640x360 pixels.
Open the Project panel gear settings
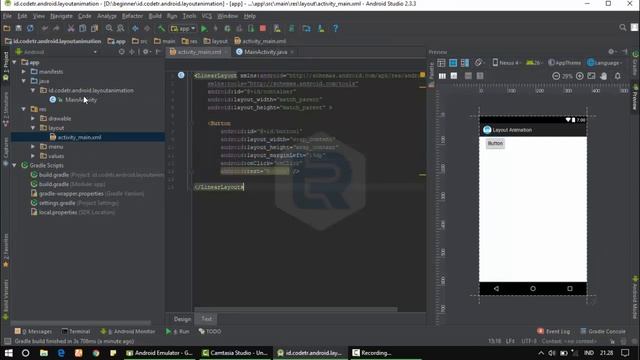[146, 52]
